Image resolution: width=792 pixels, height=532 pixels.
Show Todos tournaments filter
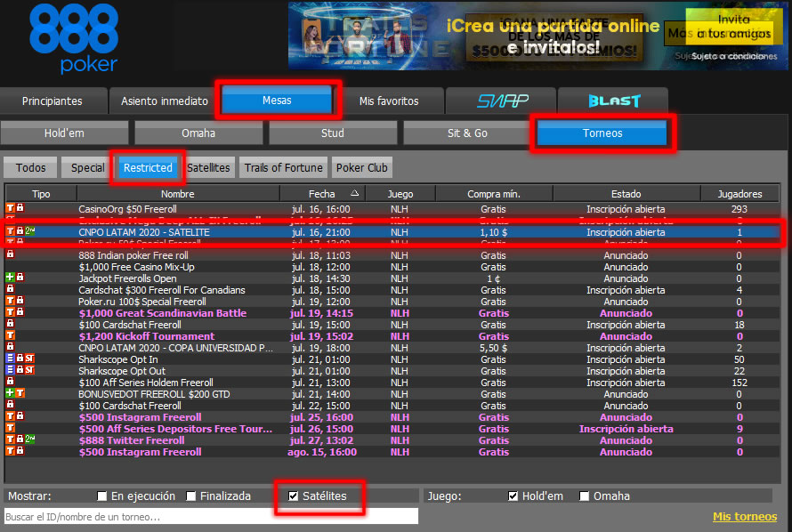[x=31, y=167]
